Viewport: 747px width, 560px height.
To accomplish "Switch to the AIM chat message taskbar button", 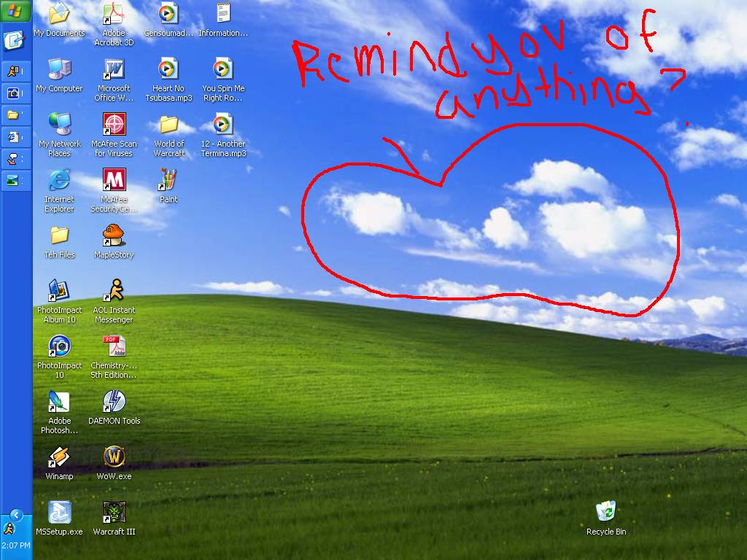I will point(16,159).
